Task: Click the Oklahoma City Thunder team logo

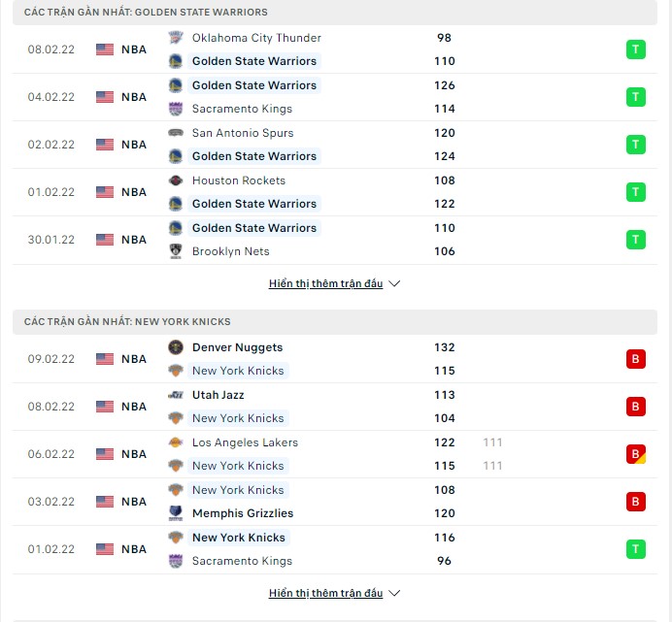Action: 175,38
